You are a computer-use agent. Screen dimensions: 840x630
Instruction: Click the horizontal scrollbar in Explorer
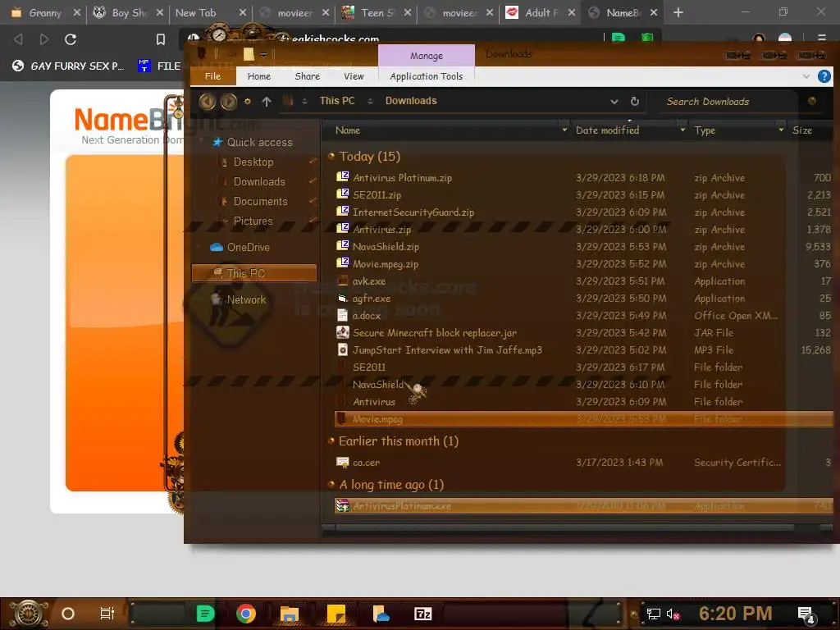coord(565,527)
